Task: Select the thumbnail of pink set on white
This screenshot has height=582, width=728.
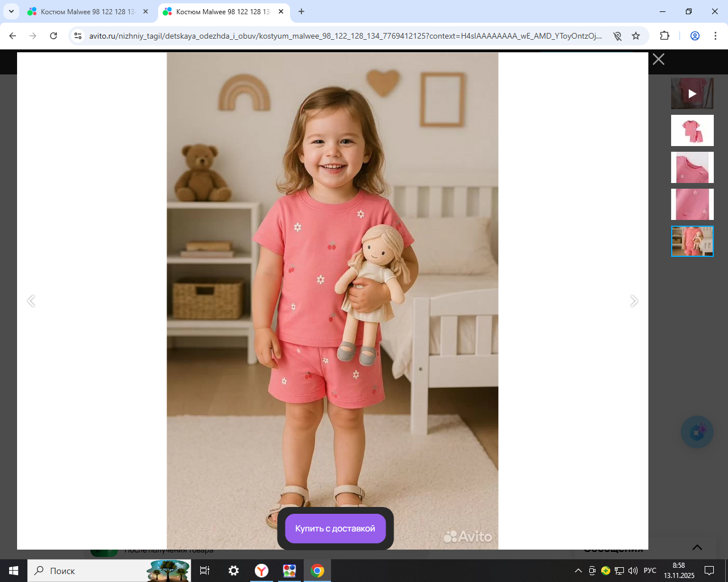Action: coord(692,131)
